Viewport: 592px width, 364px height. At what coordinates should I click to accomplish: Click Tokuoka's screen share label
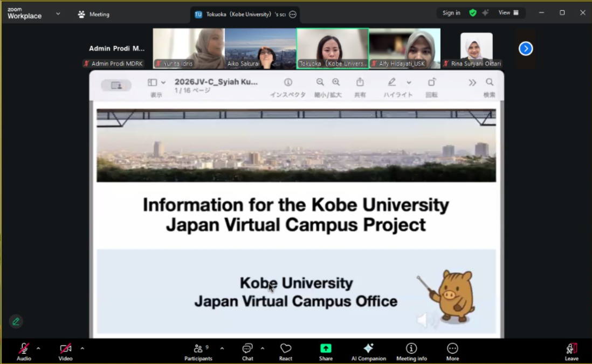tap(245, 15)
